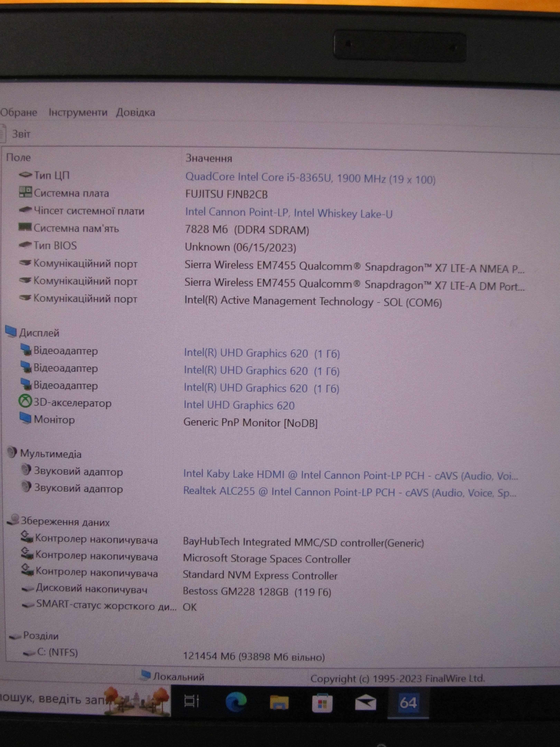Viewport: 560px width, 747px height.
Task: Open Microsoft Store from the taskbar
Action: pos(322,703)
